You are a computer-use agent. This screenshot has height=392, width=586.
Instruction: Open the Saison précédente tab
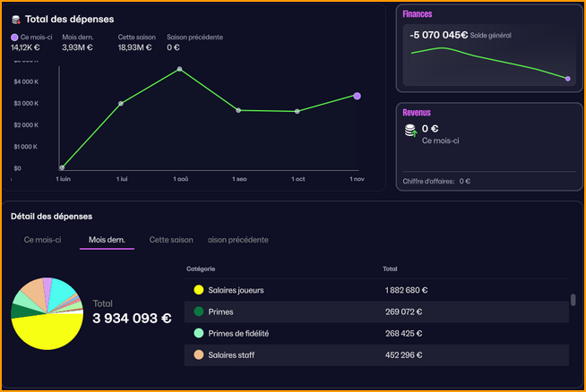point(237,240)
